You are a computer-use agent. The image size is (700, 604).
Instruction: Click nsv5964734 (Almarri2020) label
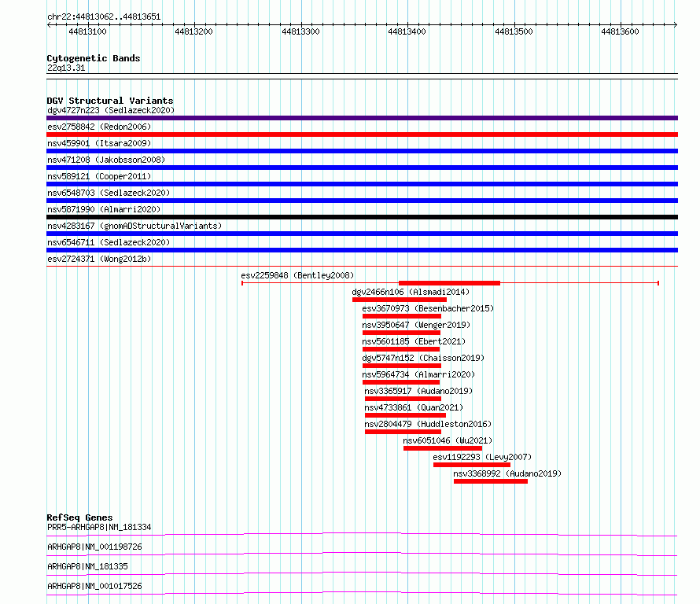pos(418,374)
